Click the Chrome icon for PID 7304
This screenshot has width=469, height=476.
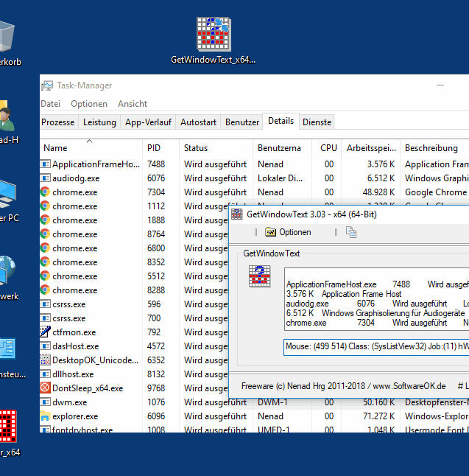point(45,192)
